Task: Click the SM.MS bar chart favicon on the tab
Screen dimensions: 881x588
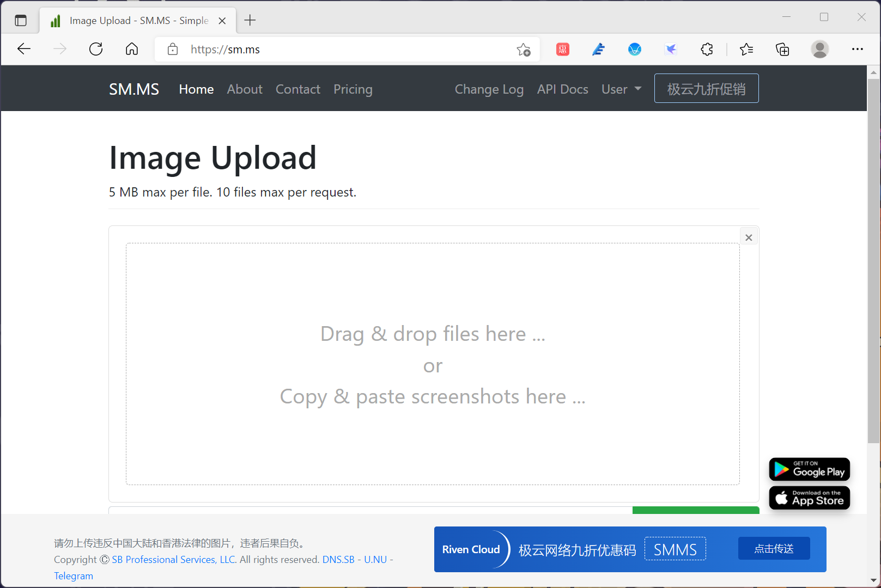Action: (x=54, y=20)
